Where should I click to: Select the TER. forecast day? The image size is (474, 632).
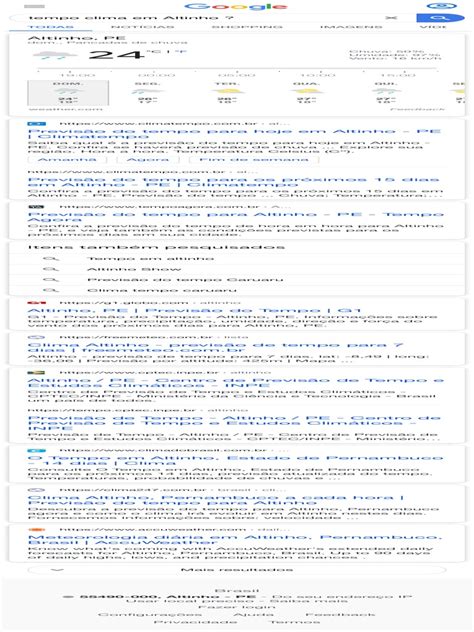[x=228, y=93]
